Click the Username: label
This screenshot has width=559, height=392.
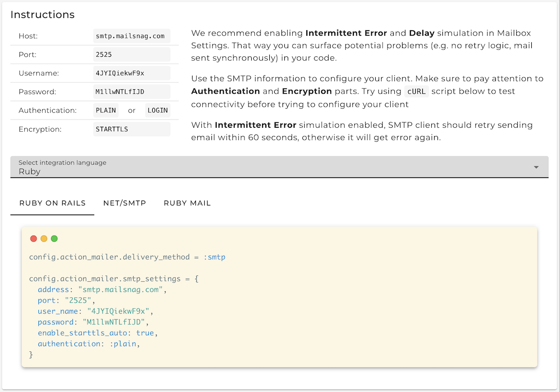point(39,73)
